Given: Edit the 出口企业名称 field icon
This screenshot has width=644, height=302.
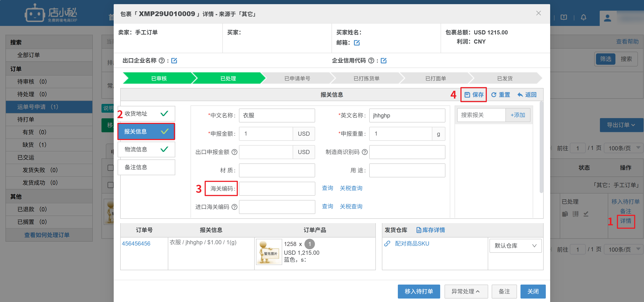Looking at the screenshot, I should point(174,61).
